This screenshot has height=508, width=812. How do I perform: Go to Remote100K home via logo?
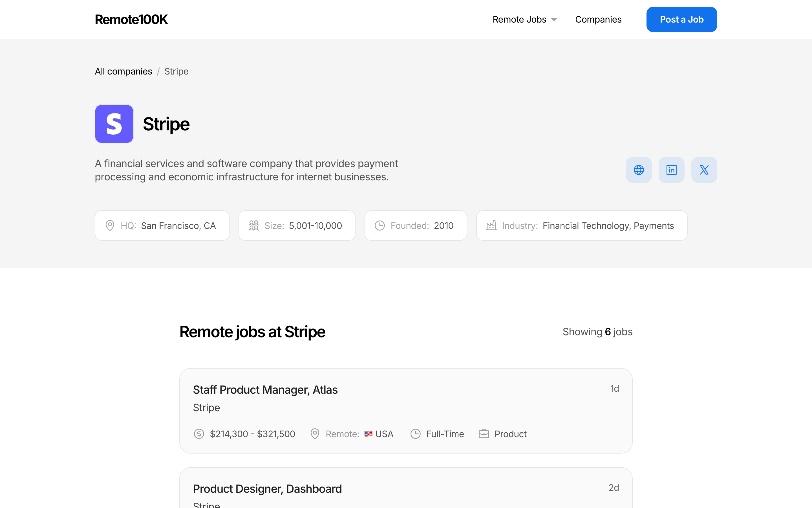click(131, 19)
